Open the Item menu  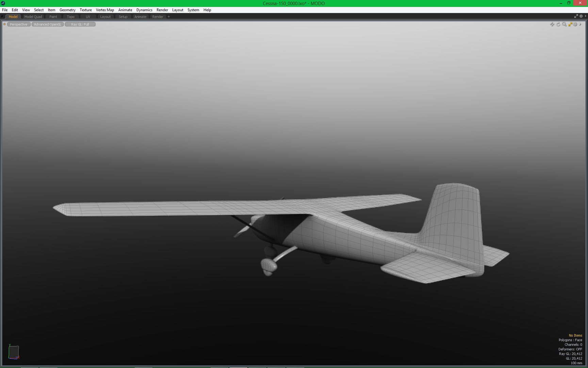click(51, 10)
